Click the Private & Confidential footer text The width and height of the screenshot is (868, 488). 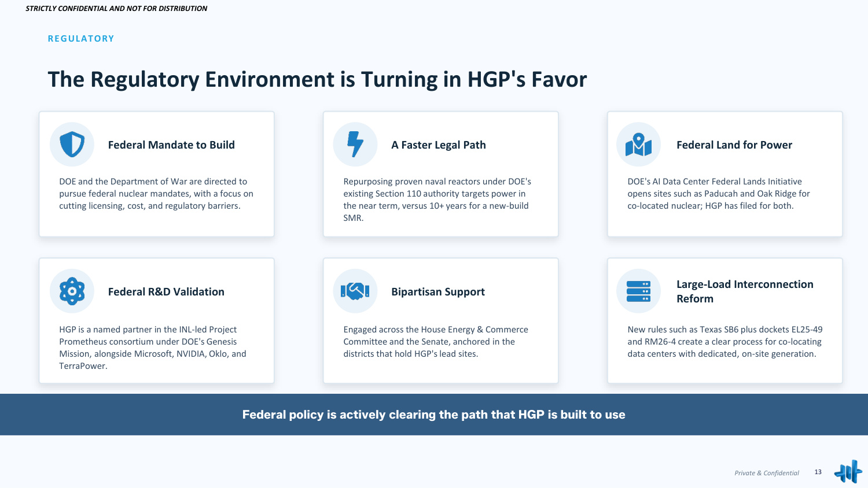pyautogui.click(x=767, y=473)
